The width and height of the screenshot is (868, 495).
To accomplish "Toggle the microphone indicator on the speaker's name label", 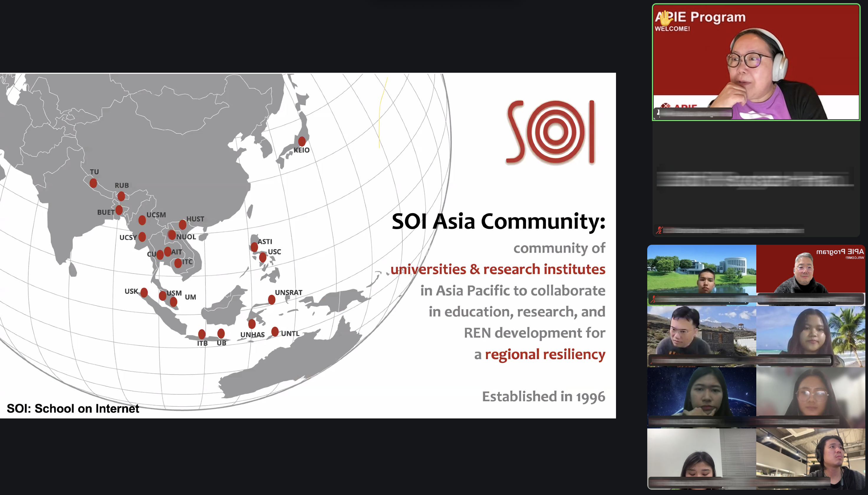I will [659, 113].
